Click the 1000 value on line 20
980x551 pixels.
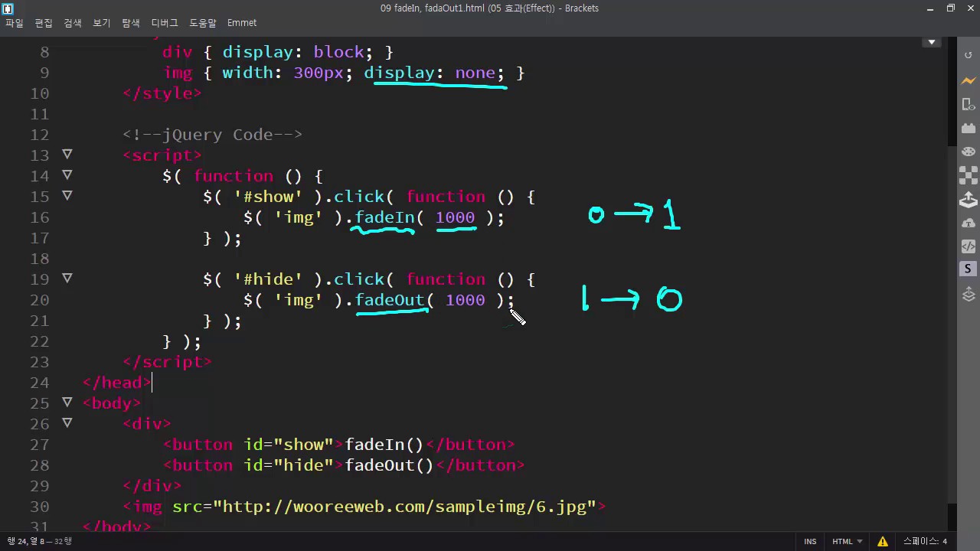coord(465,300)
